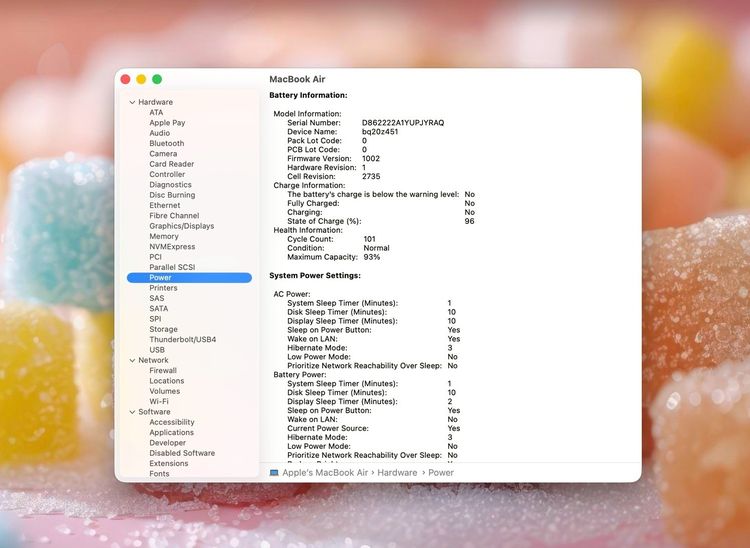Image resolution: width=750 pixels, height=548 pixels.
Task: Click serial number D862222A1YUPJYRAQ
Action: point(403,123)
